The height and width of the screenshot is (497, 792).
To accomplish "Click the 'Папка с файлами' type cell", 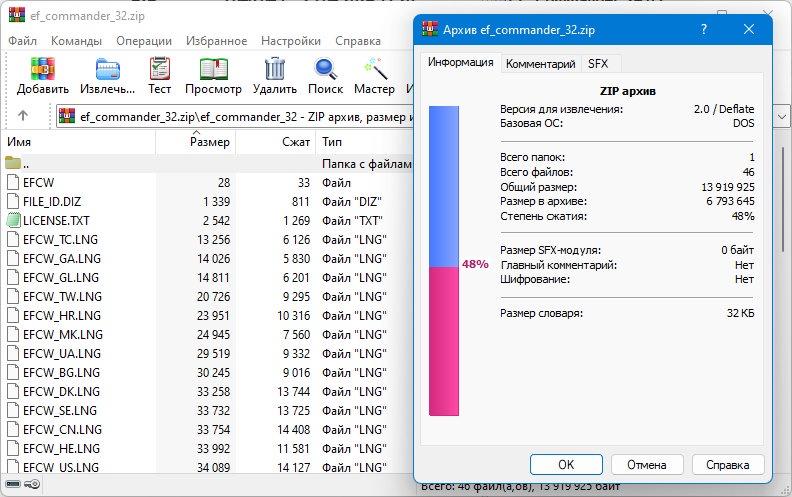I will 367,163.
